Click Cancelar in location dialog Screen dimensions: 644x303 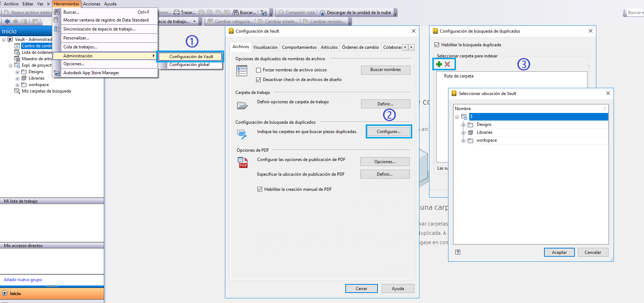(x=593, y=252)
